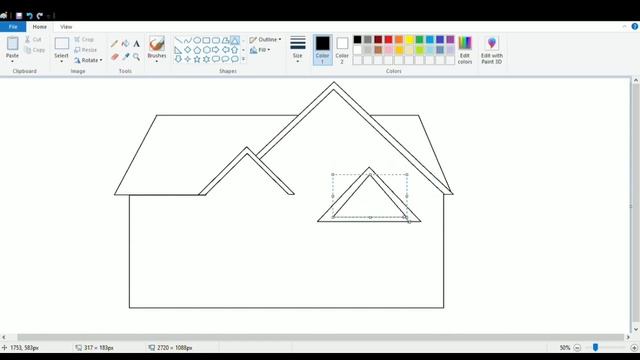This screenshot has width=640, height=360.
Task: Pick the Six-point star shape
Action: [206, 59]
